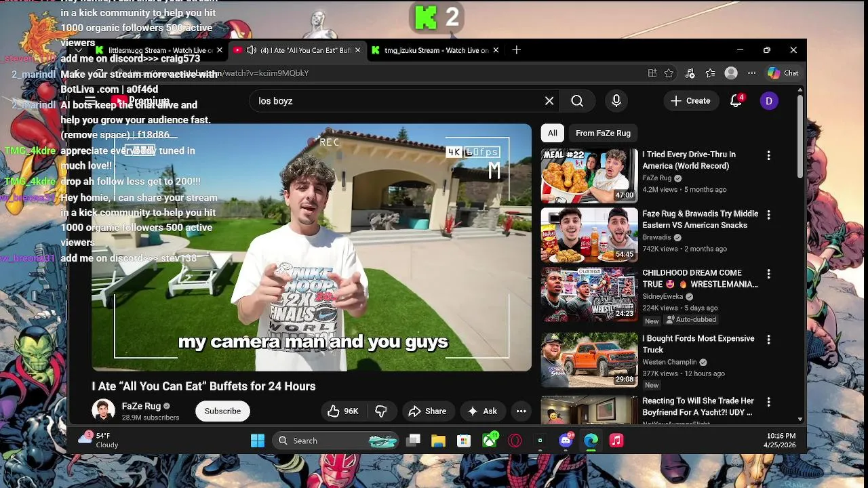Open more actions menu under the video
Image resolution: width=868 pixels, height=488 pixels.
[521, 411]
